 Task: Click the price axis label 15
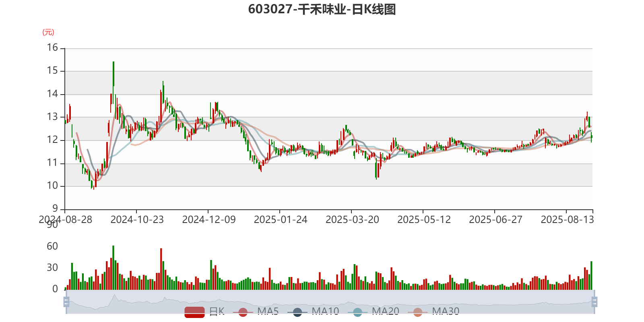(x=52, y=70)
